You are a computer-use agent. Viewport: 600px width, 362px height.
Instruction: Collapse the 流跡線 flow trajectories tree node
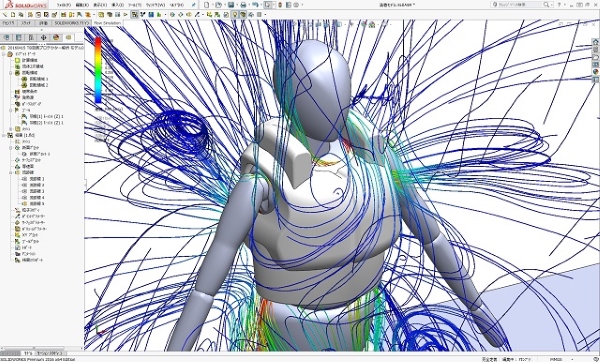(11, 173)
